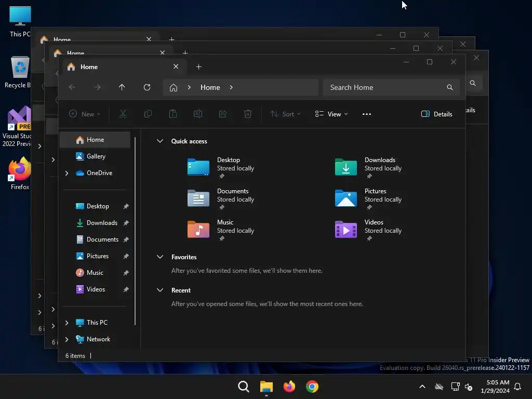Show hidden icons in system tray
This screenshot has width=532, height=399.
click(422, 387)
